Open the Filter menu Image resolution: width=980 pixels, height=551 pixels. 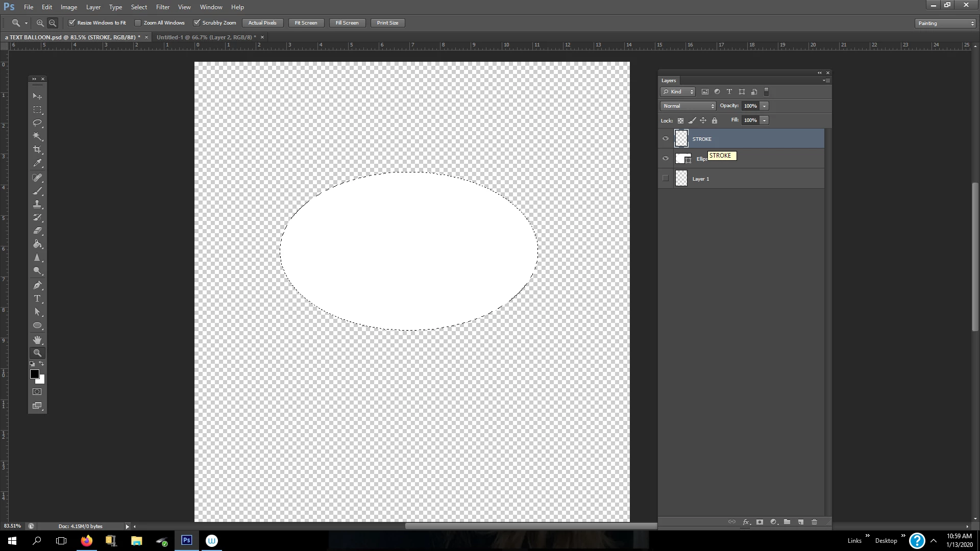point(162,7)
